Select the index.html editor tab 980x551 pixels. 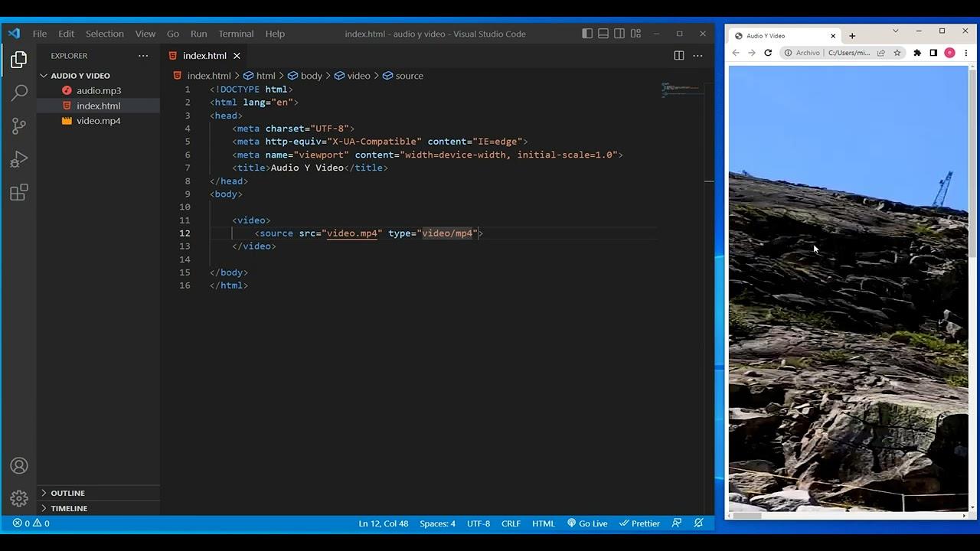[x=204, y=56]
